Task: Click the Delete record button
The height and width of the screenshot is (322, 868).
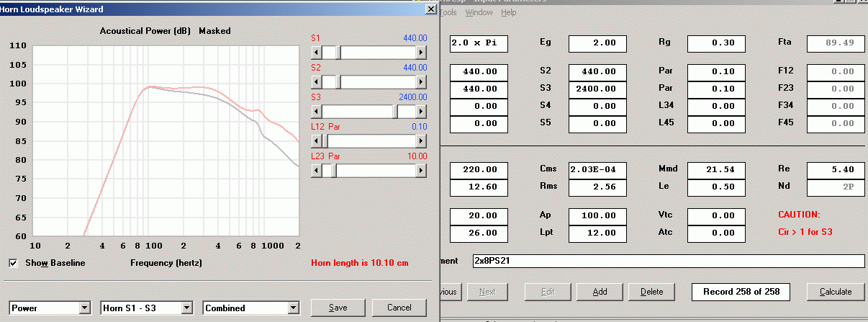Action: pos(651,292)
